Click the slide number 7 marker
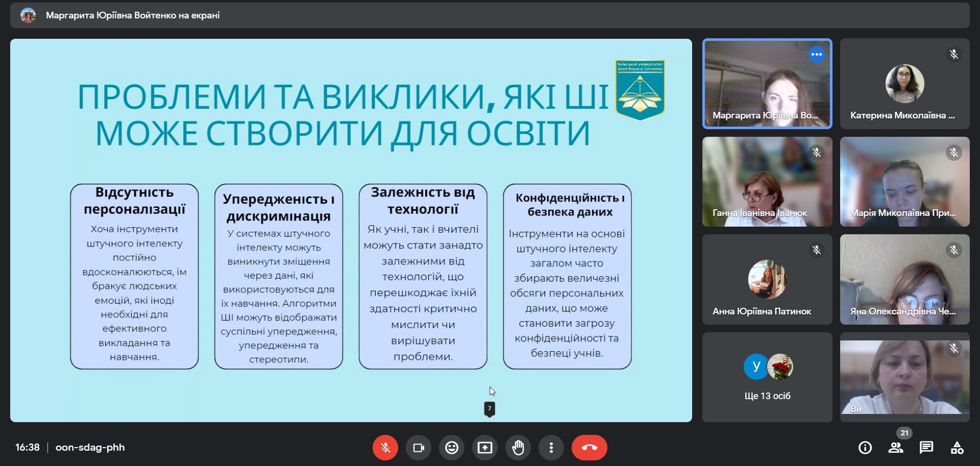The height and width of the screenshot is (466, 980). (489, 408)
